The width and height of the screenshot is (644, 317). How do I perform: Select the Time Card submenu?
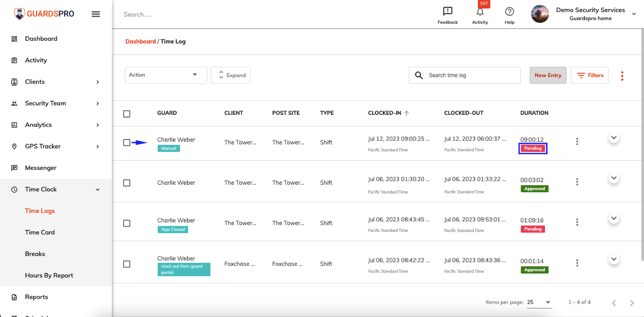point(40,232)
